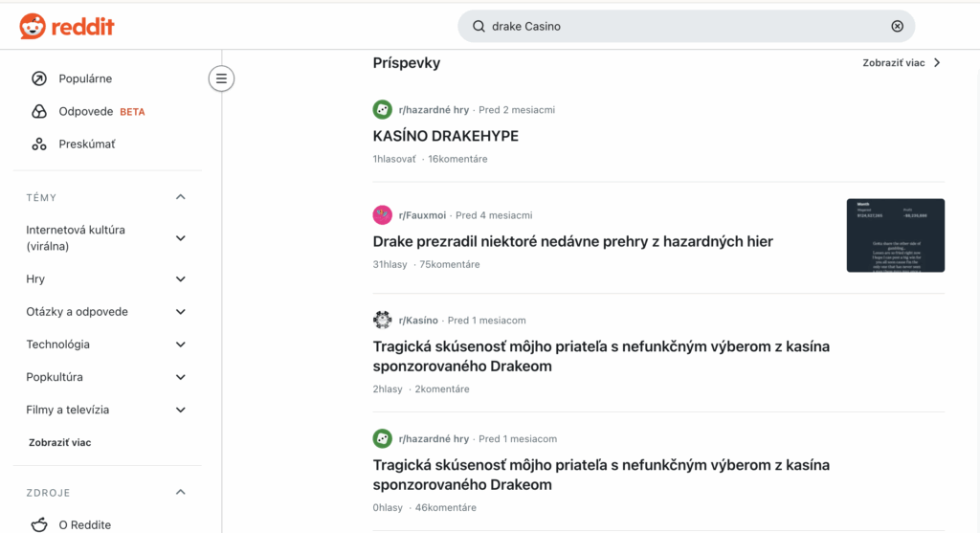Collapse the TÉMY section
Screen dimensions: 980x533
[181, 197]
